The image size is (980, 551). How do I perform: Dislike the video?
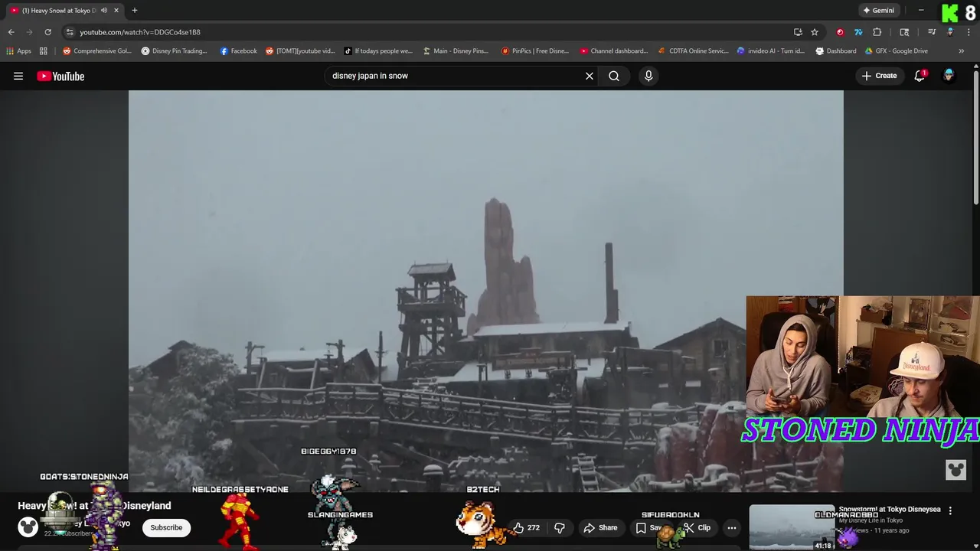pos(560,527)
